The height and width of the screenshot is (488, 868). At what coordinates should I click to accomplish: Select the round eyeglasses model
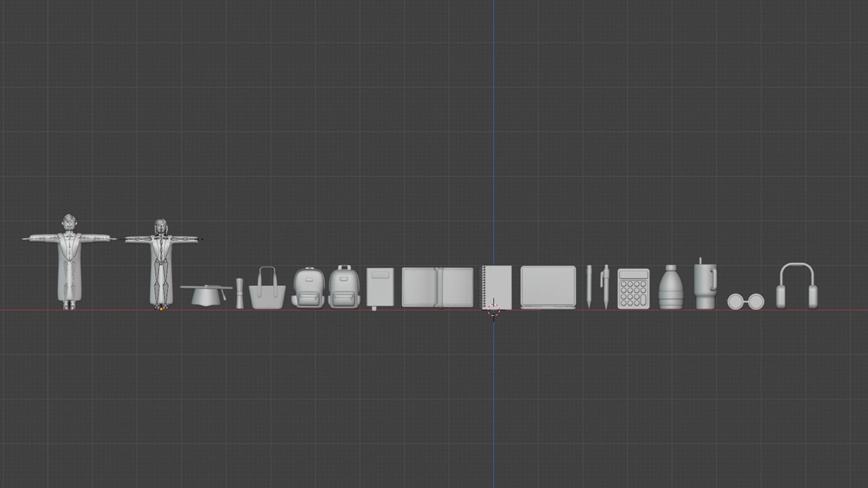pos(746,302)
